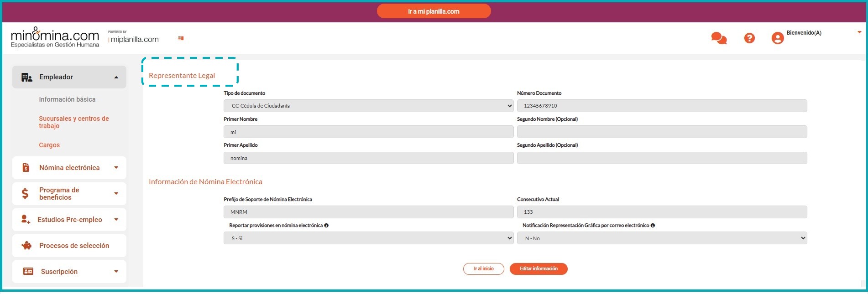Open Notificación Representación Gráfica dropdown

pyautogui.click(x=662, y=238)
